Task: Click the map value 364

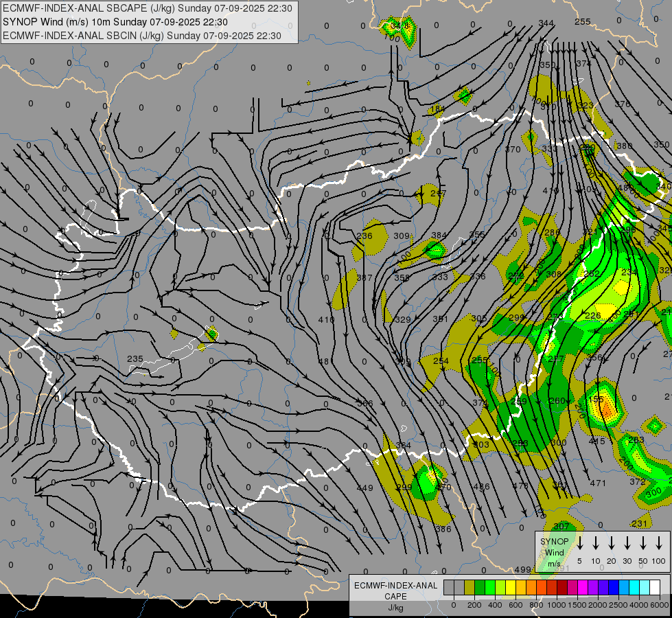Action: coord(404,445)
